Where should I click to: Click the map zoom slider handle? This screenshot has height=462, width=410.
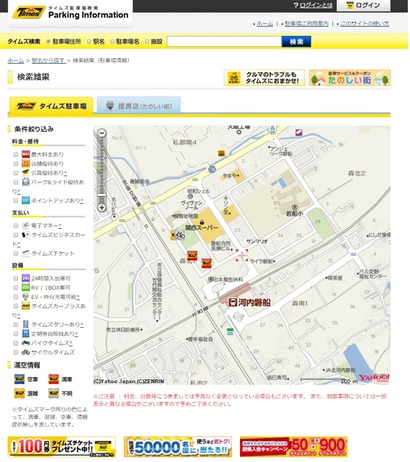tap(102, 195)
